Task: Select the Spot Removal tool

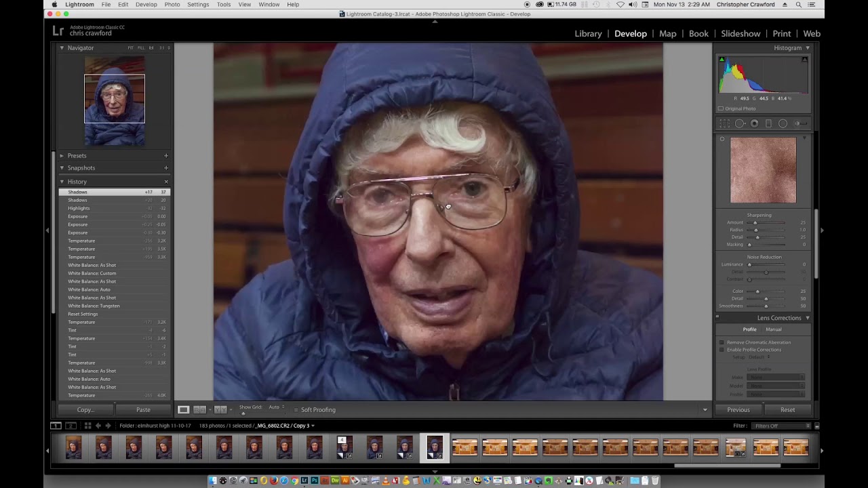Action: tap(740, 123)
